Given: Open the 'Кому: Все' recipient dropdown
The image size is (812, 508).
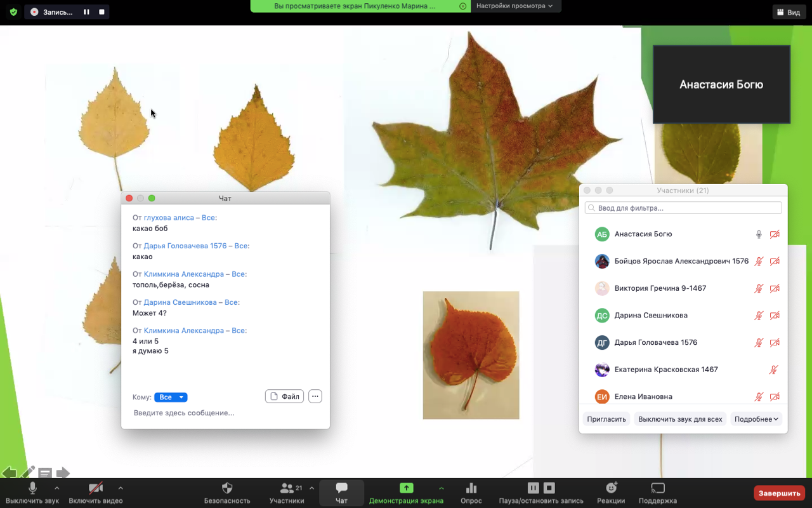Looking at the screenshot, I should point(171,397).
